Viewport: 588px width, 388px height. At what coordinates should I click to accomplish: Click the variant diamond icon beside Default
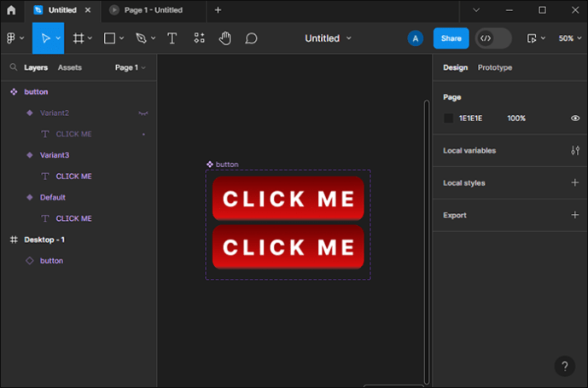[x=30, y=197]
